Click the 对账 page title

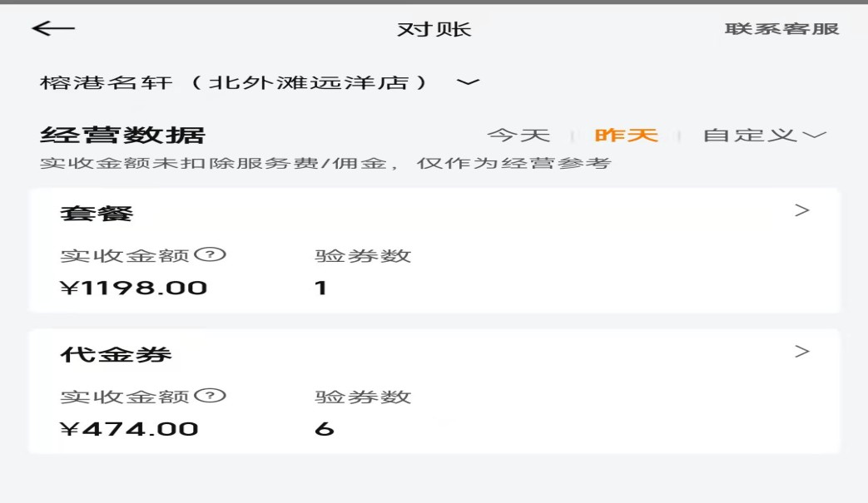(x=434, y=29)
